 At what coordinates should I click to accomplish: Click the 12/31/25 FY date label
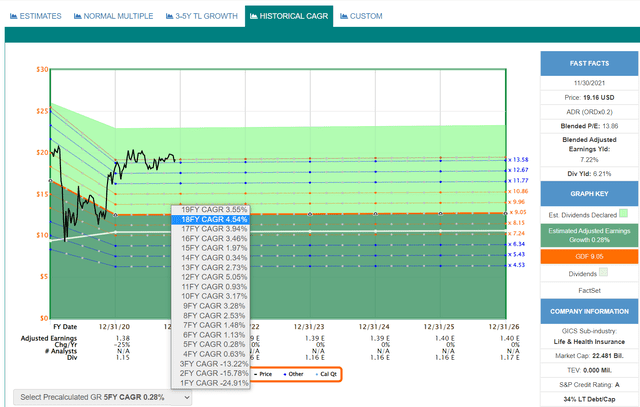439,327
